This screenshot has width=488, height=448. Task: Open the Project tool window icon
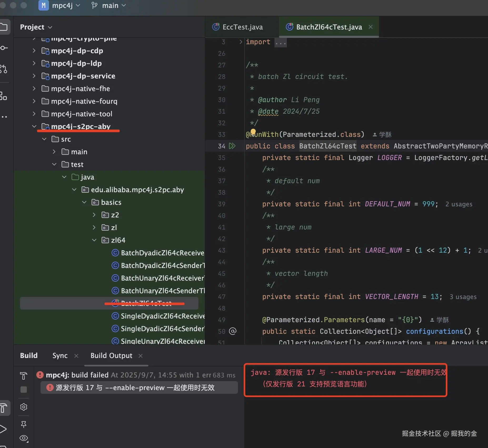click(4, 27)
